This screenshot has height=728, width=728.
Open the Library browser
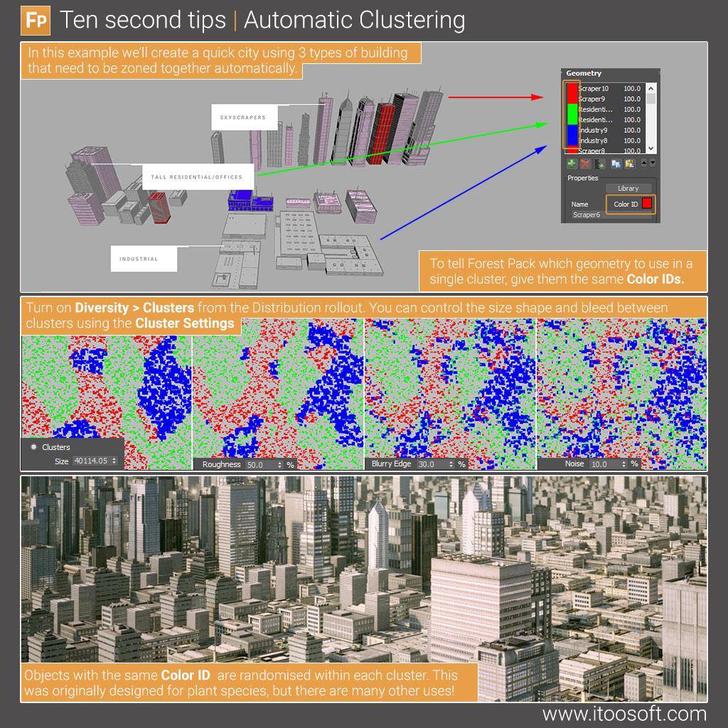pyautogui.click(x=627, y=188)
